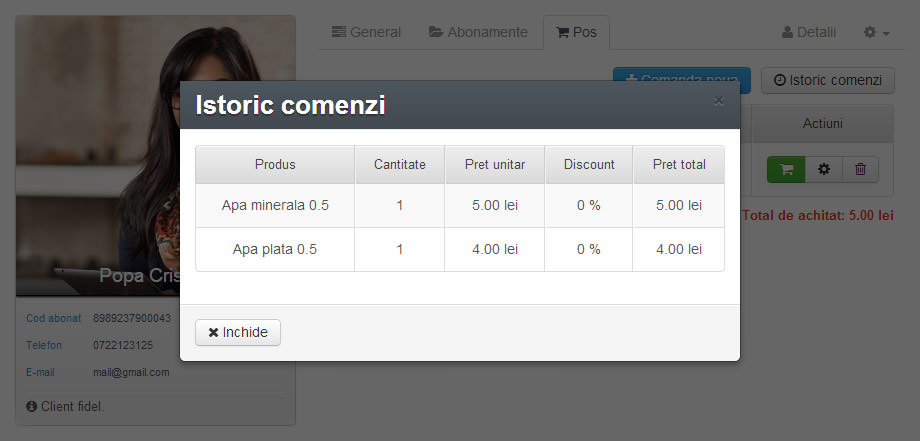This screenshot has width=920, height=441.
Task: Click the order settings gear icon
Action: [824, 169]
